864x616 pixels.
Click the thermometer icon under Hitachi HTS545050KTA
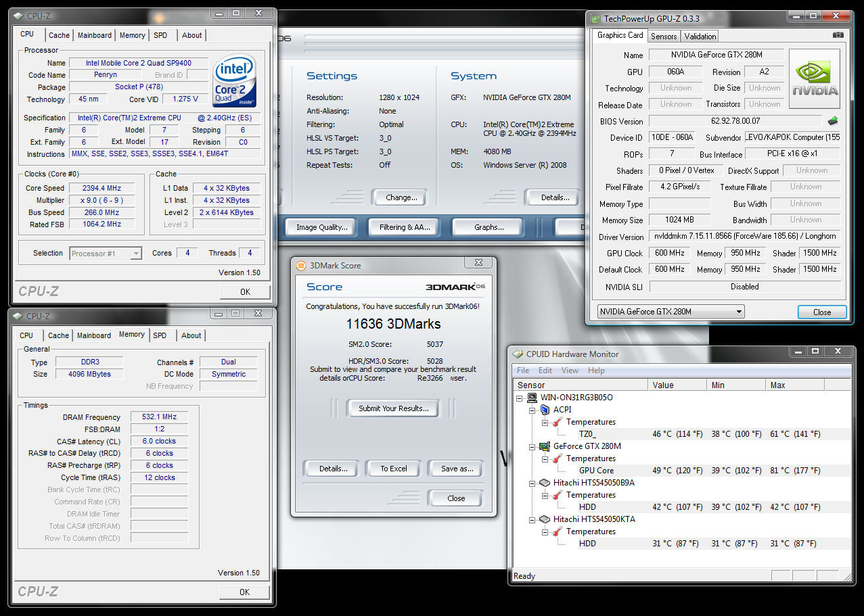coord(558,531)
